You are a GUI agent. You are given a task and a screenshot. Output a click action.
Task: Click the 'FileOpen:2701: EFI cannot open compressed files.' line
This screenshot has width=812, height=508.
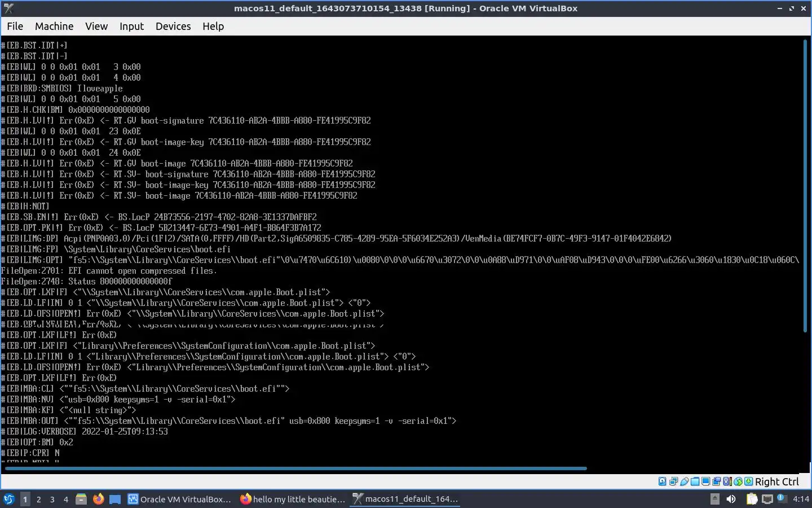pos(109,270)
